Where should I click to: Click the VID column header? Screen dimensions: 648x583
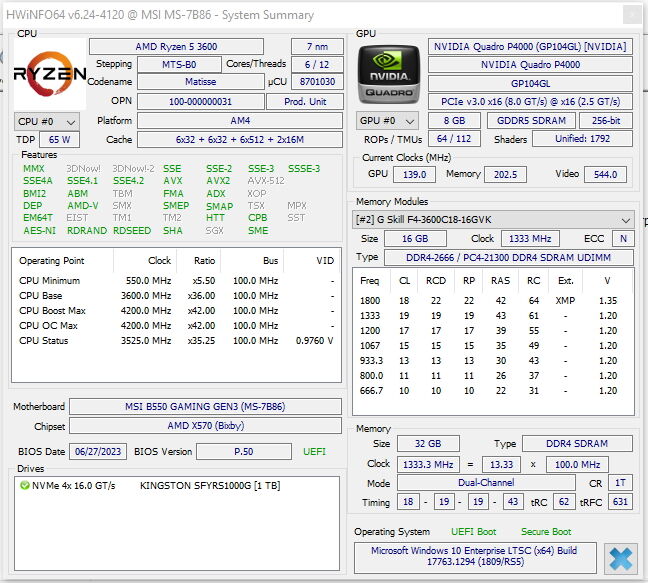[325, 261]
